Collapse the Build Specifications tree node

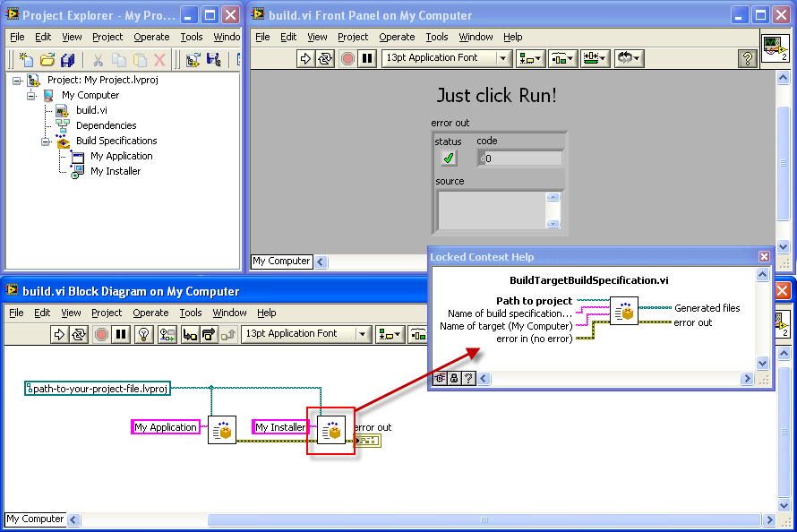tap(47, 142)
